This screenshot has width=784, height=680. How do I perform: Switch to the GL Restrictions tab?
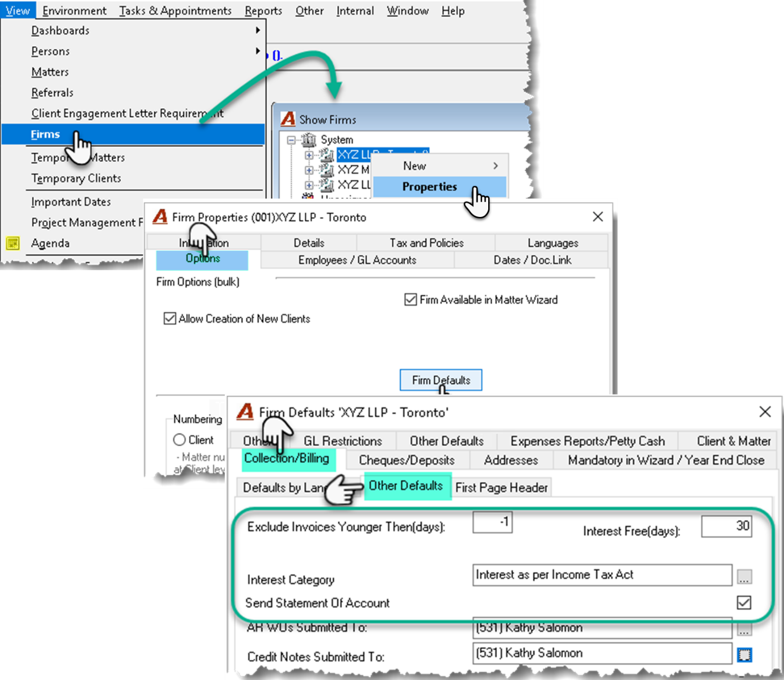[342, 441]
